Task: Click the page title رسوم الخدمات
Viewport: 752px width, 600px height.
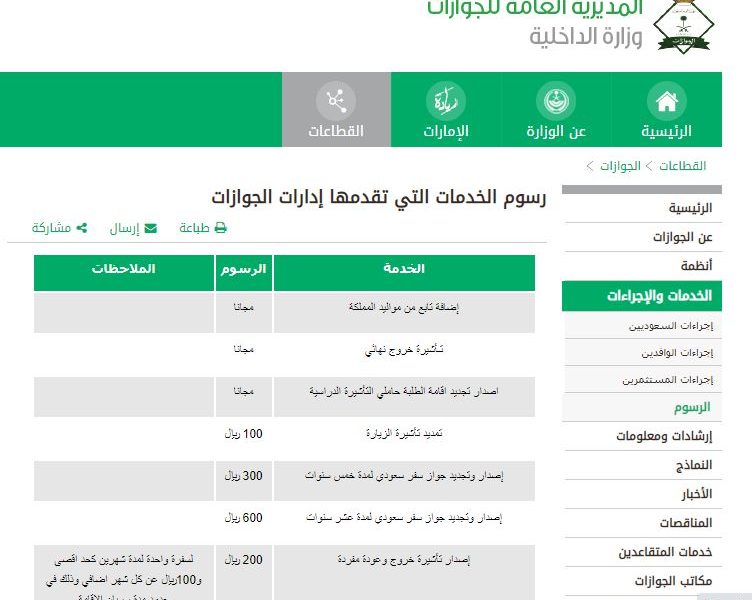Action: 379,197
